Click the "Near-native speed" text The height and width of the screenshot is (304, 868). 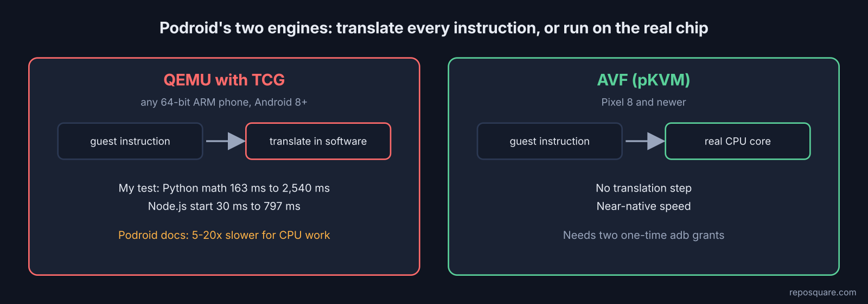click(643, 206)
